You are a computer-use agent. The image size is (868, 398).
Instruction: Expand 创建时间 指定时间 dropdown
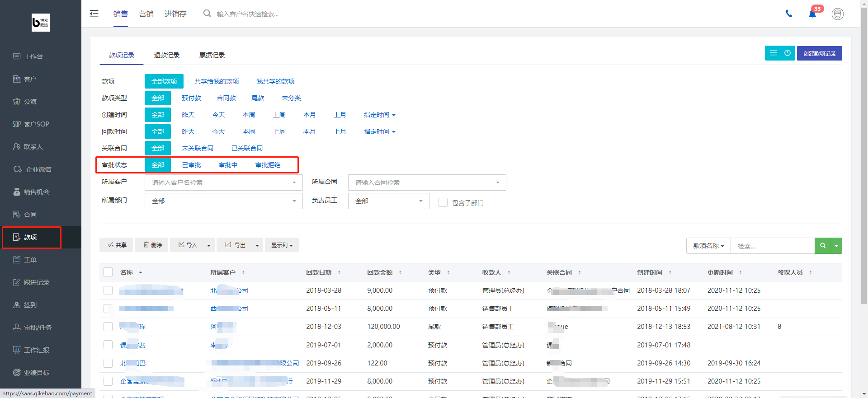coord(380,115)
